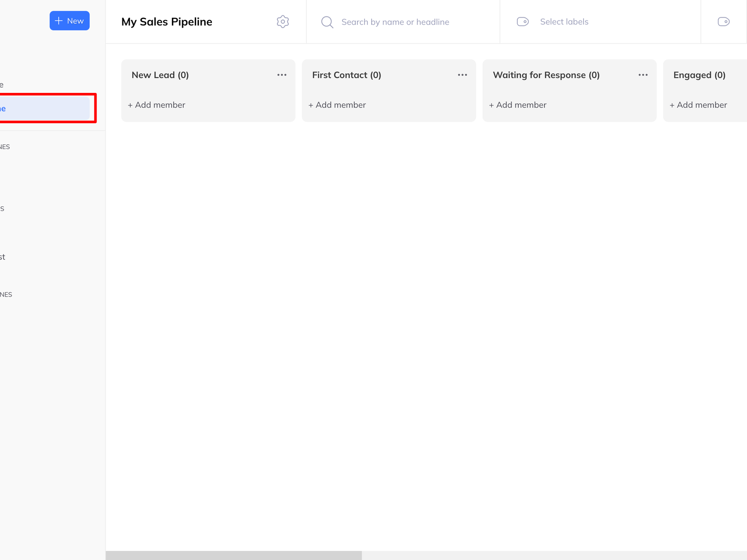This screenshot has height=560, width=747.
Task: Open pipeline settings gear icon
Action: click(282, 21)
